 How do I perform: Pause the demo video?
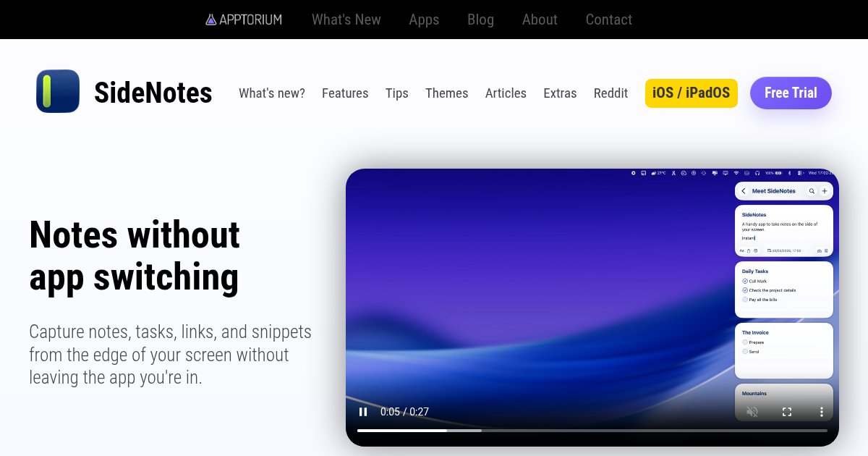(x=363, y=412)
